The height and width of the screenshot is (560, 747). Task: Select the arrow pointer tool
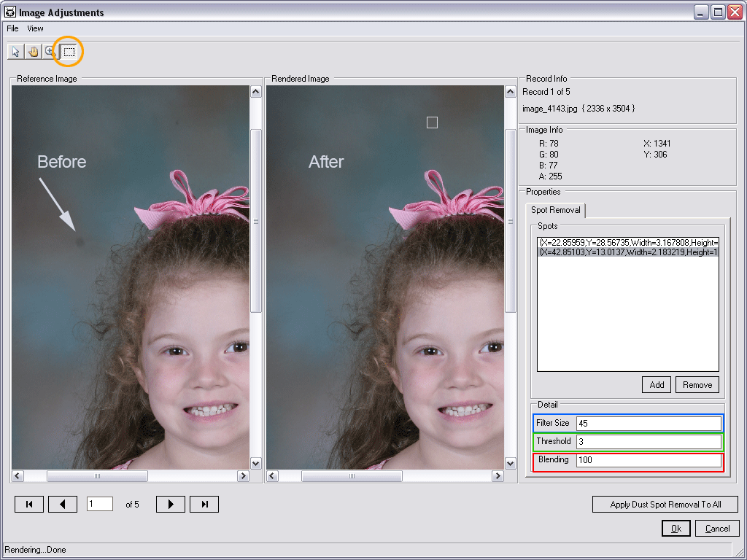16,52
